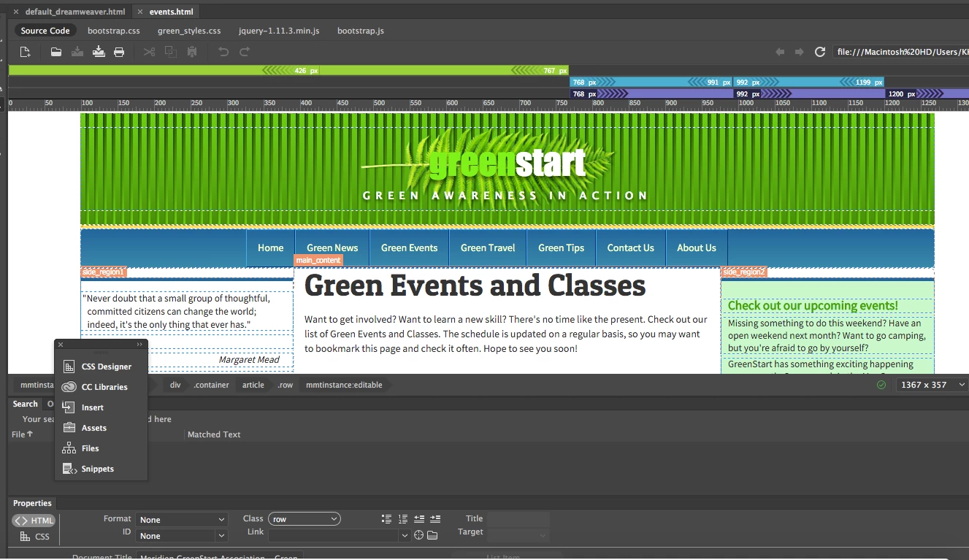Open the Format dropdown in Properties

click(182, 520)
